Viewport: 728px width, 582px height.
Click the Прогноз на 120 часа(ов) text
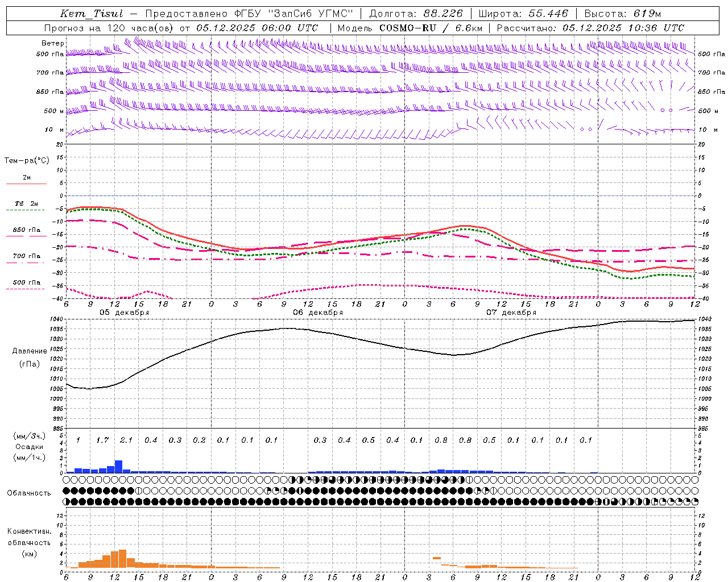click(109, 28)
